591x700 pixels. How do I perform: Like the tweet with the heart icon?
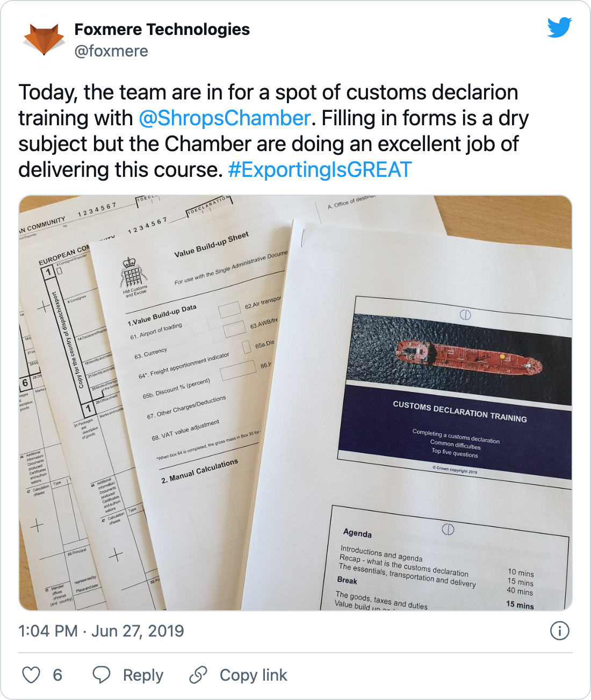coord(31,675)
